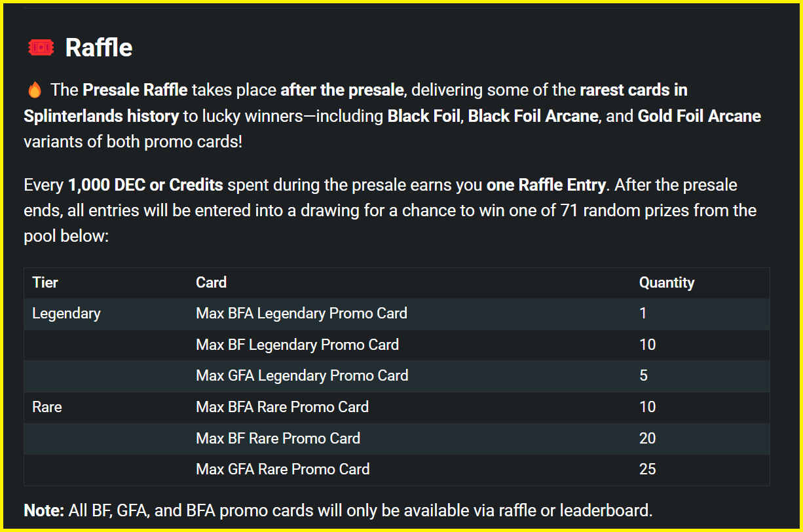Select the Max BFA Legendary Promo Card row

[x=397, y=314]
